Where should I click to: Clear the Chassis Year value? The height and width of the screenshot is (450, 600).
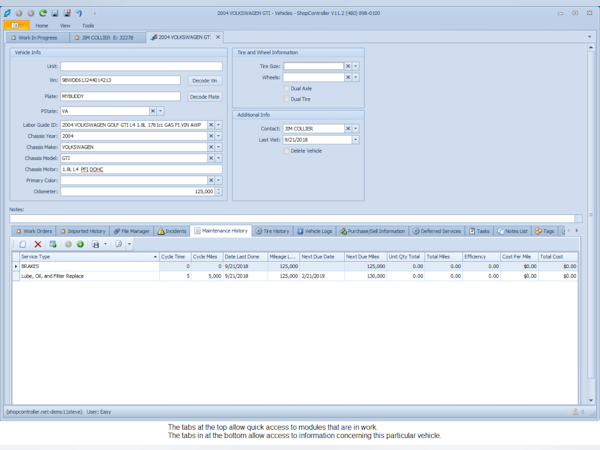point(211,136)
